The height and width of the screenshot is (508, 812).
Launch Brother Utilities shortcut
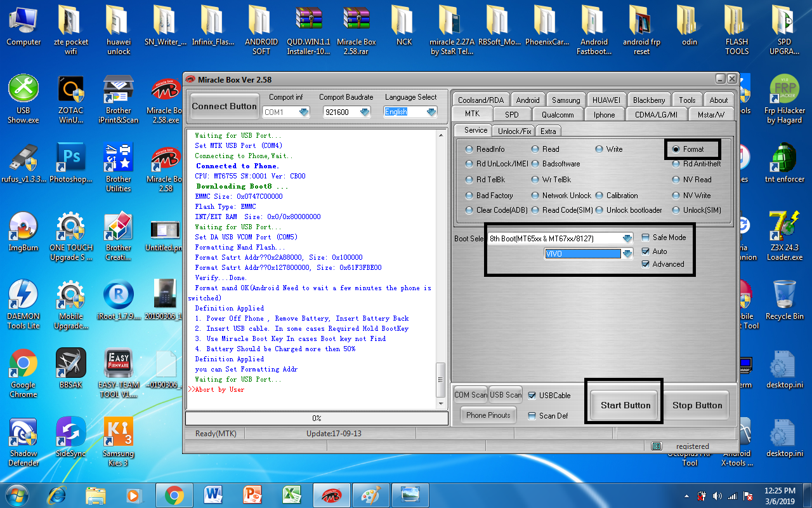(x=119, y=168)
